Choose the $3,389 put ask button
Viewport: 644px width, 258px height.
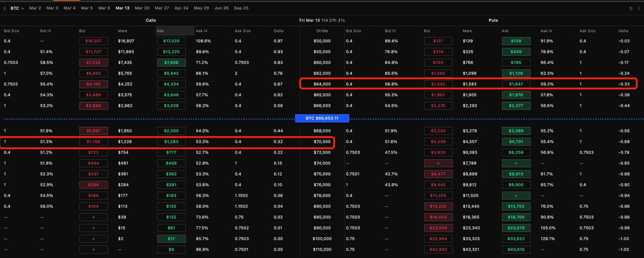coord(516,131)
